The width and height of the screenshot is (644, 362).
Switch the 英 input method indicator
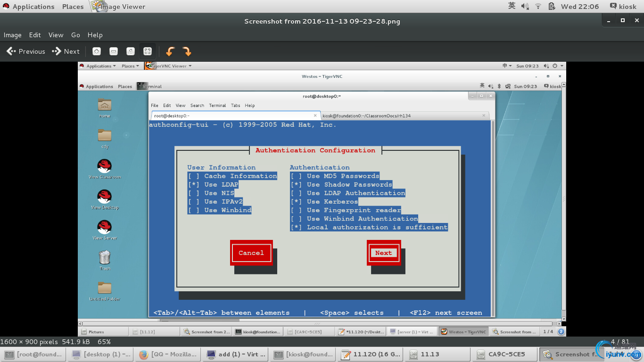(512, 6)
